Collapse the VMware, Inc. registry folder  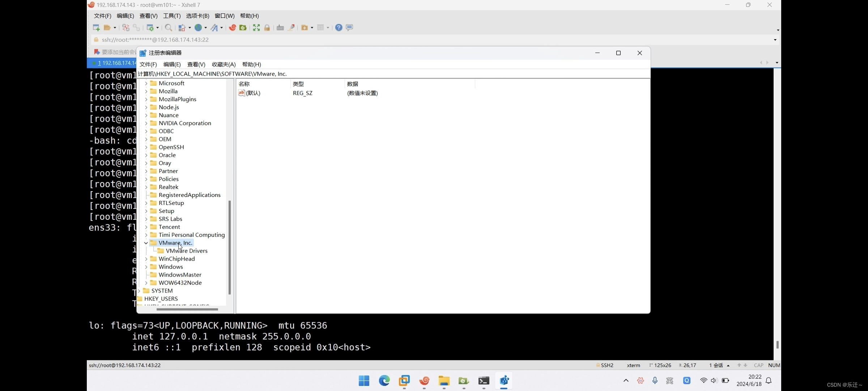click(146, 243)
